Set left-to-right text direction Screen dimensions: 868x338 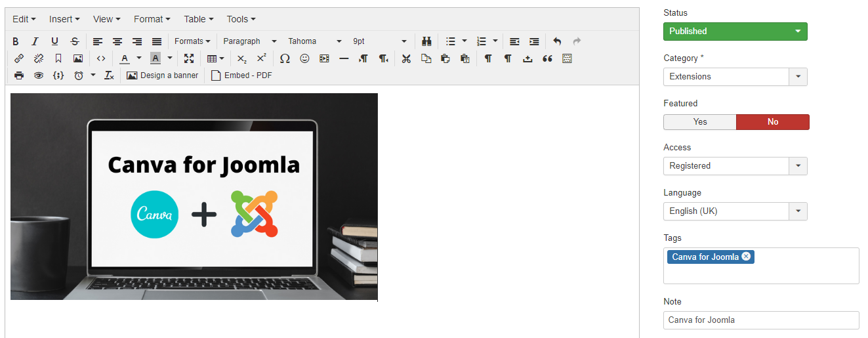[x=363, y=58]
